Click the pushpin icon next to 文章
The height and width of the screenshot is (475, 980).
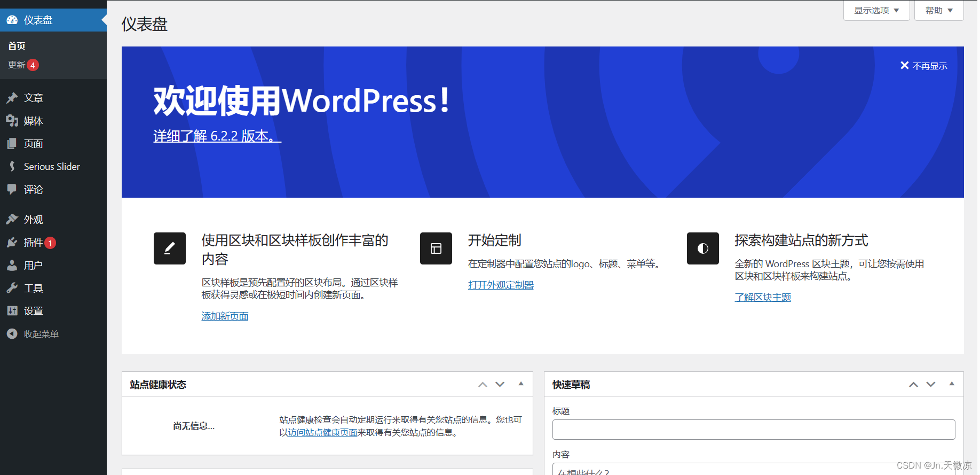click(x=12, y=98)
